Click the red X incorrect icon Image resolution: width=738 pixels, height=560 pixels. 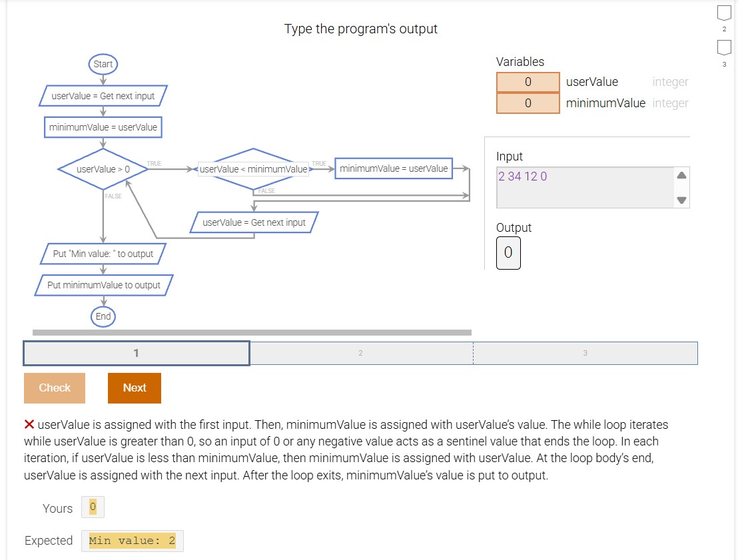point(29,424)
